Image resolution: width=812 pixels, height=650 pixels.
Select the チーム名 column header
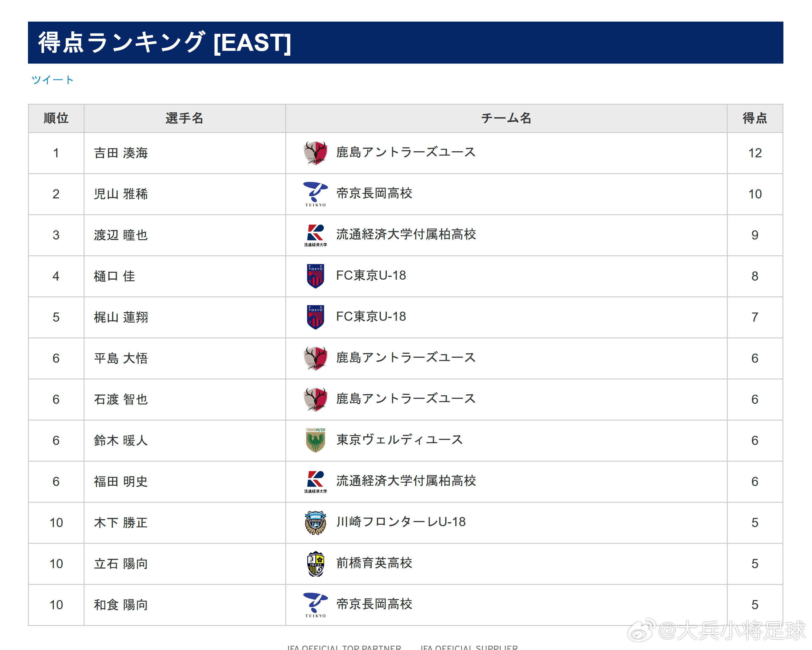coord(506,118)
